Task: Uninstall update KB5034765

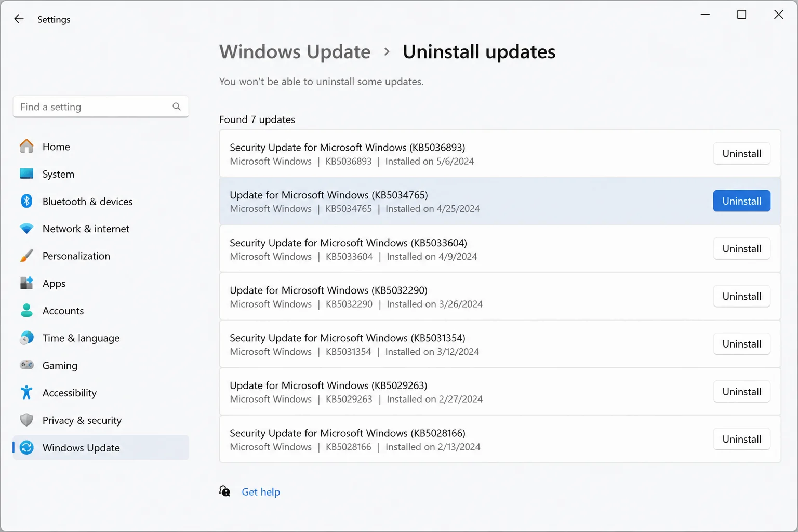Action: (x=741, y=201)
